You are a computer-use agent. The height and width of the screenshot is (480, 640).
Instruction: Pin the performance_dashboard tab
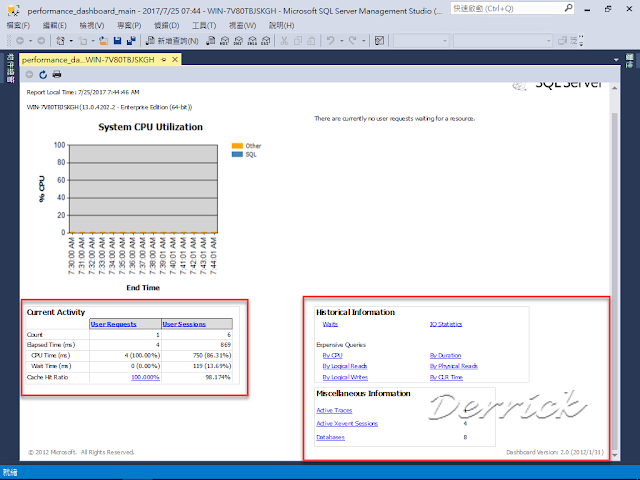(164, 60)
